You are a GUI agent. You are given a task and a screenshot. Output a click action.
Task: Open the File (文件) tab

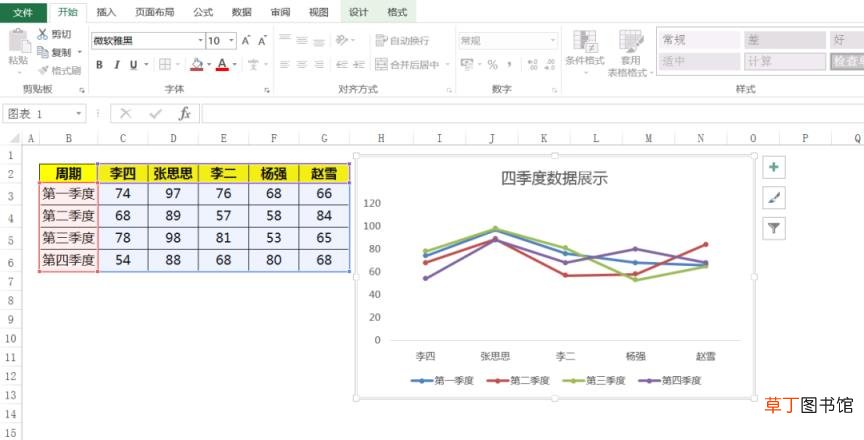[23, 12]
